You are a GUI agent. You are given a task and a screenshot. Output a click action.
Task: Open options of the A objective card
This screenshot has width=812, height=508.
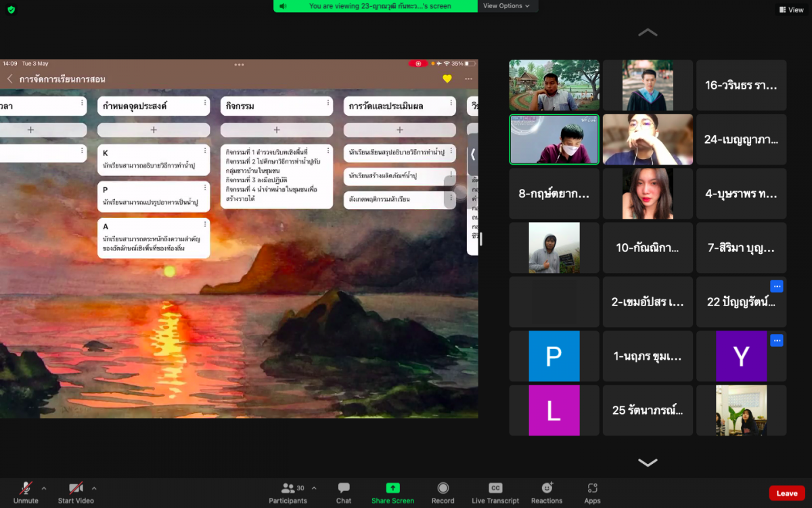coord(205,224)
